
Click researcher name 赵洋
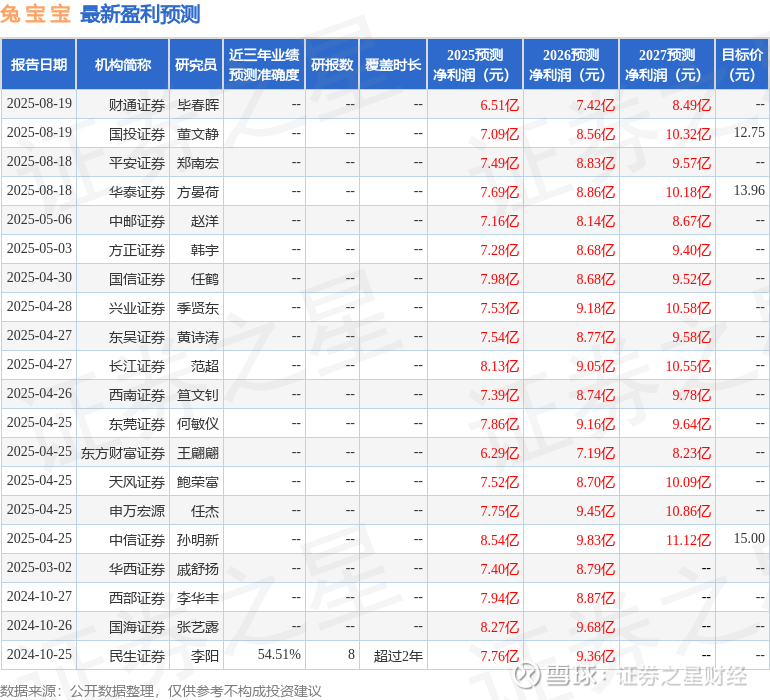[205, 221]
